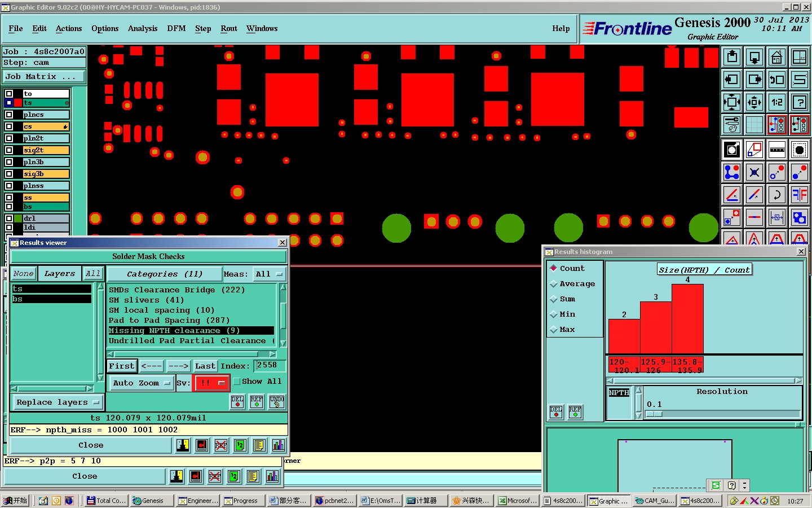Image resolution: width=812 pixels, height=508 pixels.
Task: Click the Last result button
Action: [205, 366]
